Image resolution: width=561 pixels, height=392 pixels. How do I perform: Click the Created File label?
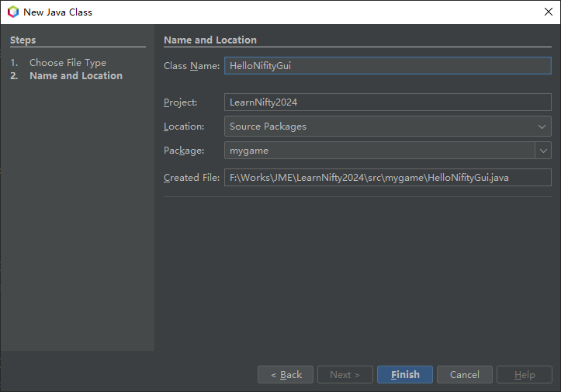click(x=192, y=178)
